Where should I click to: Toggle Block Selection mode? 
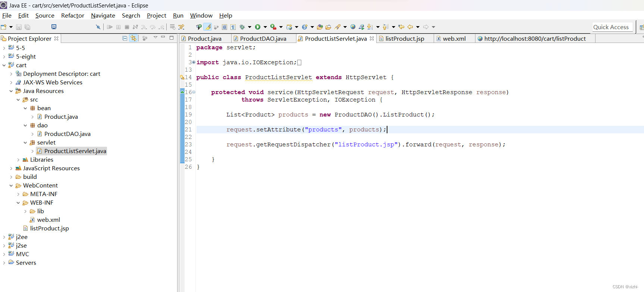[x=224, y=27]
